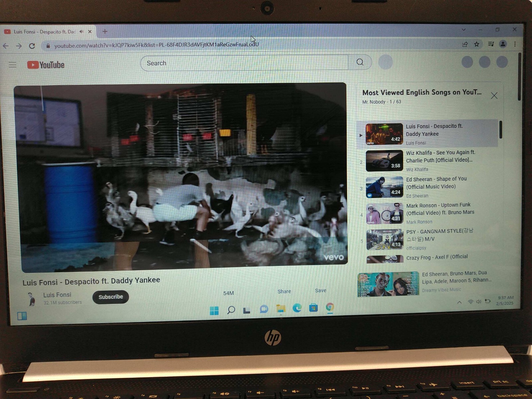Close the playlist panel

[x=494, y=96]
